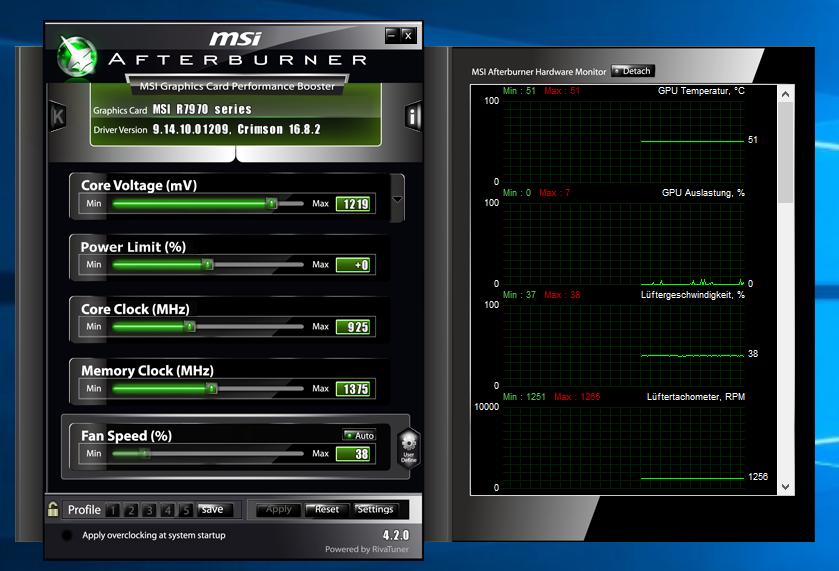The width and height of the screenshot is (839, 571).
Task: Select profile slot 1
Action: pos(112,510)
